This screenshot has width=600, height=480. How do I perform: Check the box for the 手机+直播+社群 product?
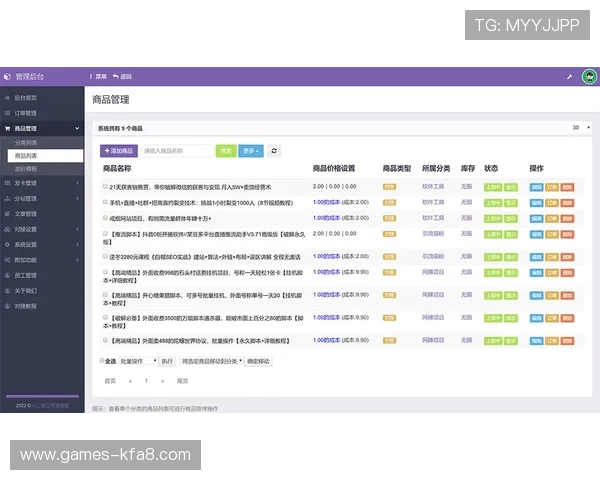105,202
